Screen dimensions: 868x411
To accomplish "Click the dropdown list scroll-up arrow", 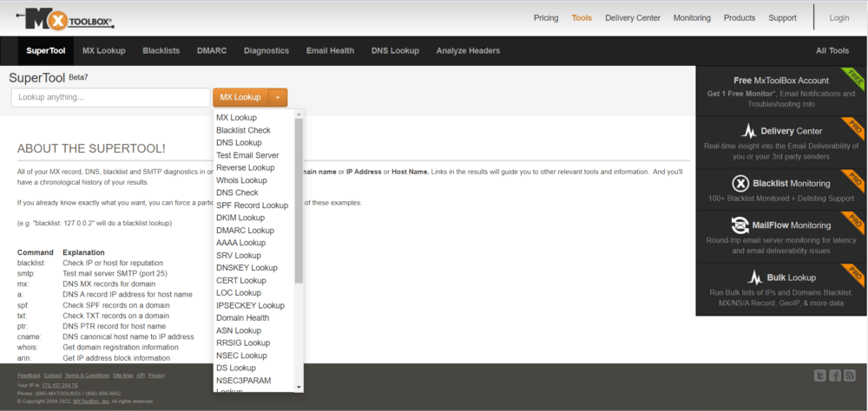I will point(299,114).
